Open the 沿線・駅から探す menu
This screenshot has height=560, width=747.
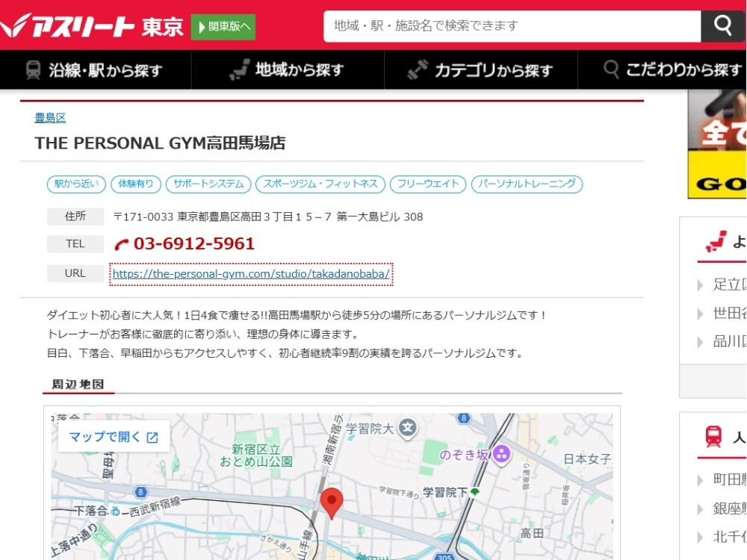[x=95, y=70]
